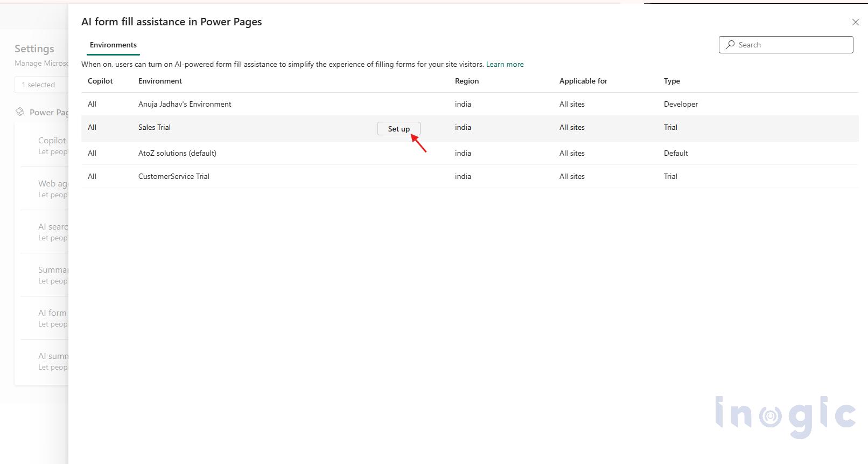Click the Applicable for column header
This screenshot has height=464, width=868.
point(583,81)
